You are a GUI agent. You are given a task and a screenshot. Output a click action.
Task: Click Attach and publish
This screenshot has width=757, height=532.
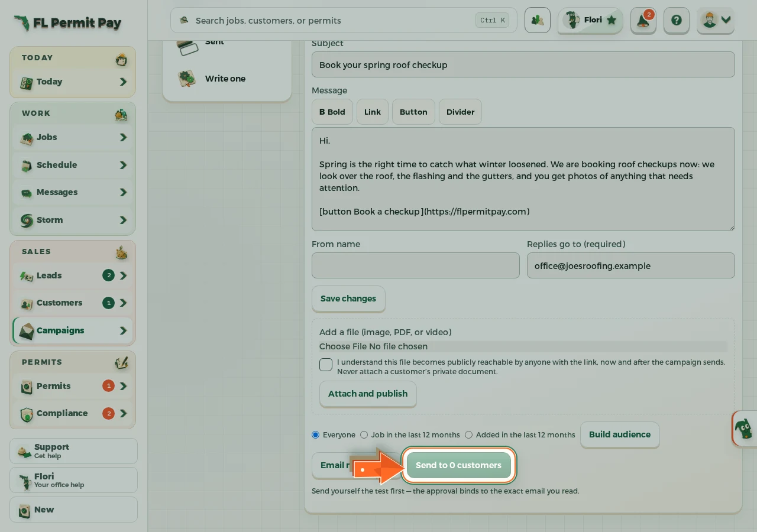[x=368, y=394]
